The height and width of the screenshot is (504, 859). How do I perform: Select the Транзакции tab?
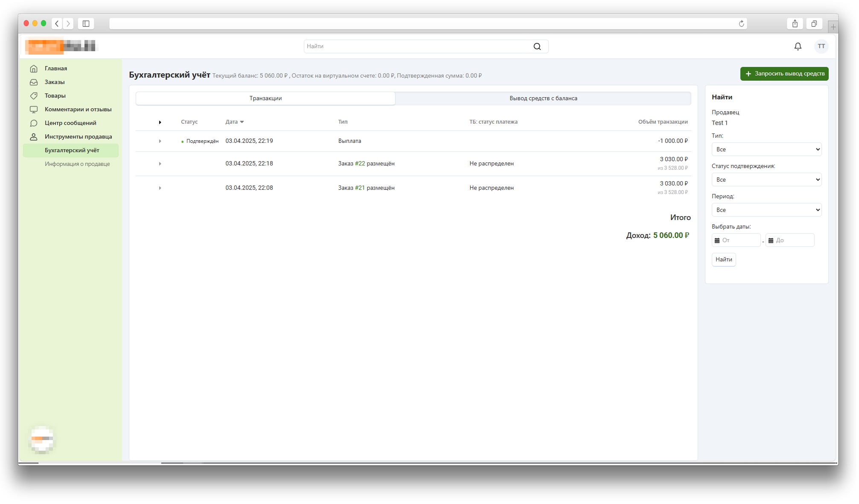(x=265, y=98)
